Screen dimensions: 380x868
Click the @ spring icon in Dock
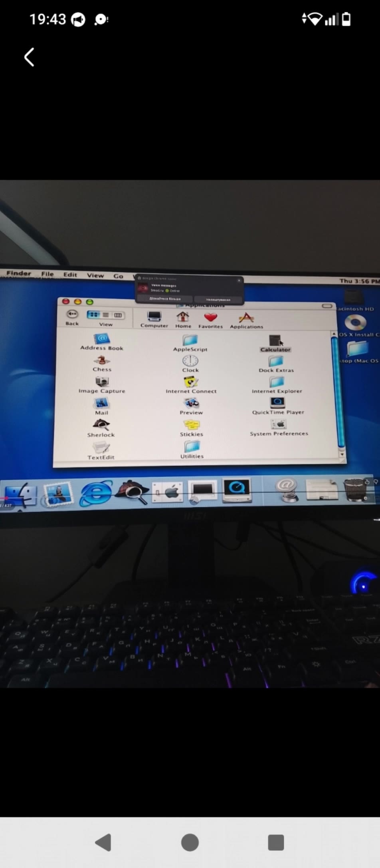point(287,490)
